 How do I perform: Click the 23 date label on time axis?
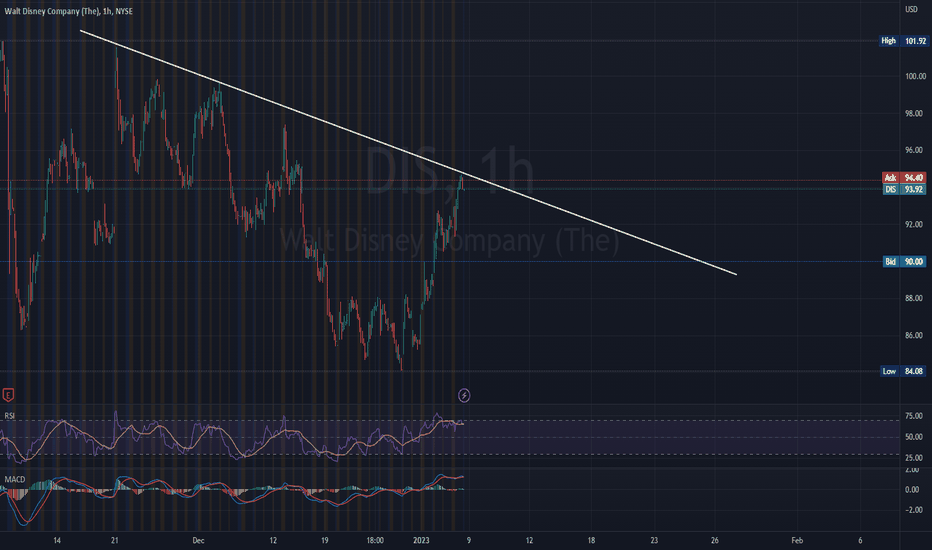click(x=654, y=540)
